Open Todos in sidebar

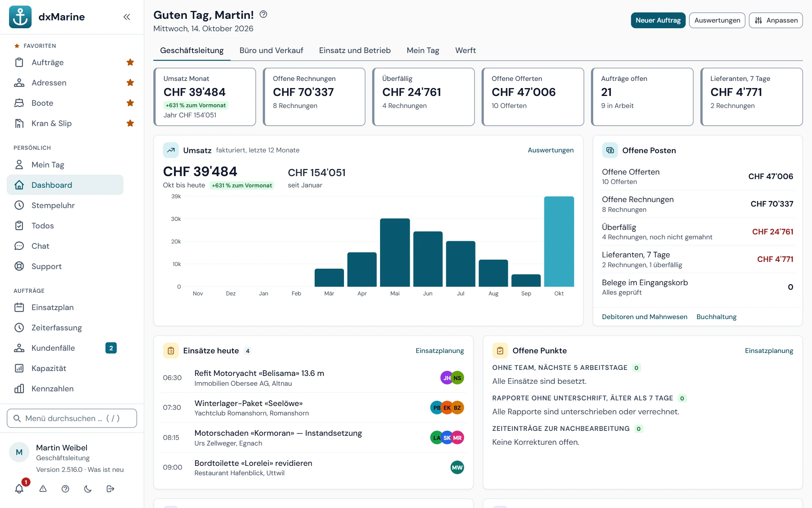tap(65, 225)
